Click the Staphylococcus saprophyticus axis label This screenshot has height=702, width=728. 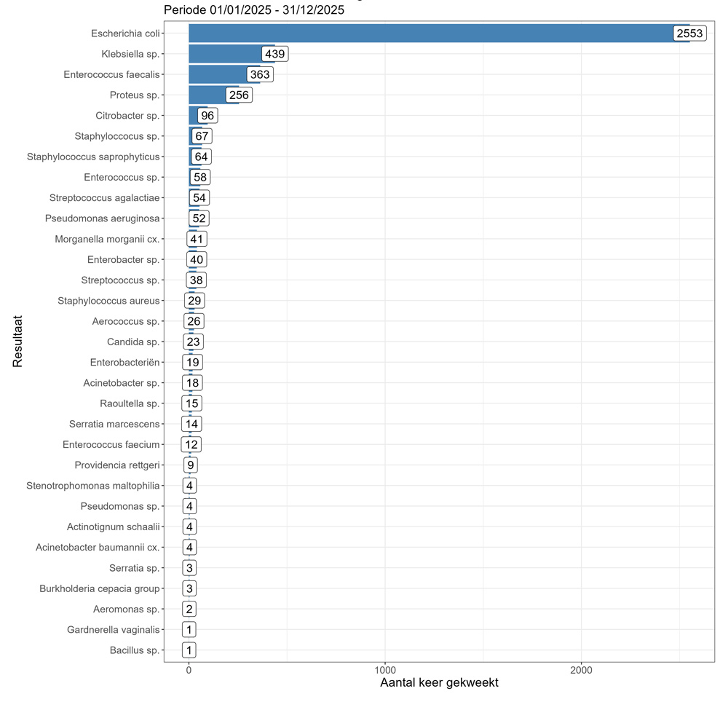93,157
